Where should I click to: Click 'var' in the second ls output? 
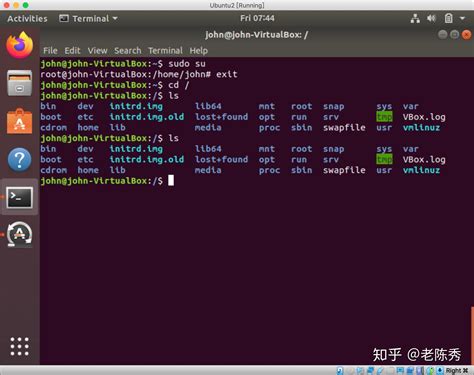pos(411,149)
